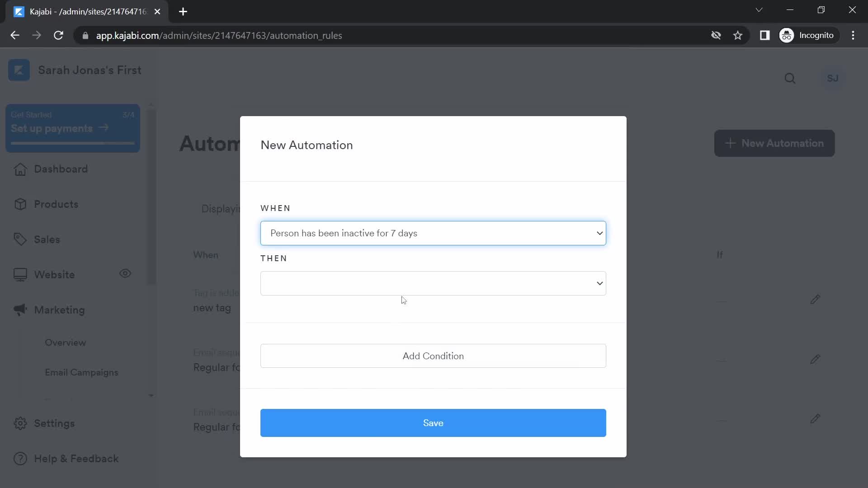Open Help & Feedback
Viewport: 868px width, 488px height.
(x=76, y=459)
